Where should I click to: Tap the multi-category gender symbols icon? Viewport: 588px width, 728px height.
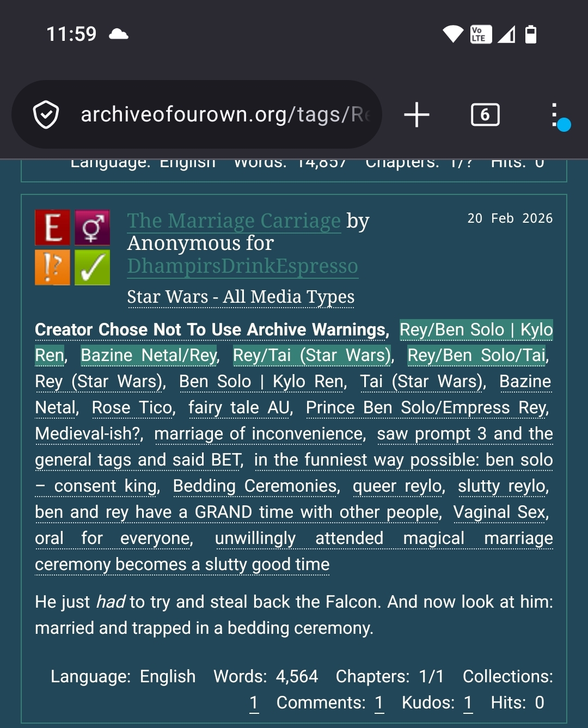tap(92, 227)
